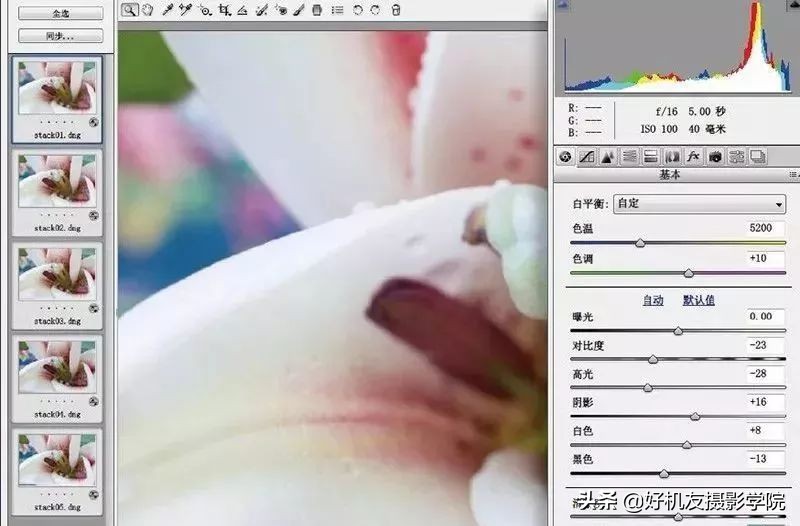Open the 基本 panel flyout menu icon
800x526 pixels.
point(793,174)
